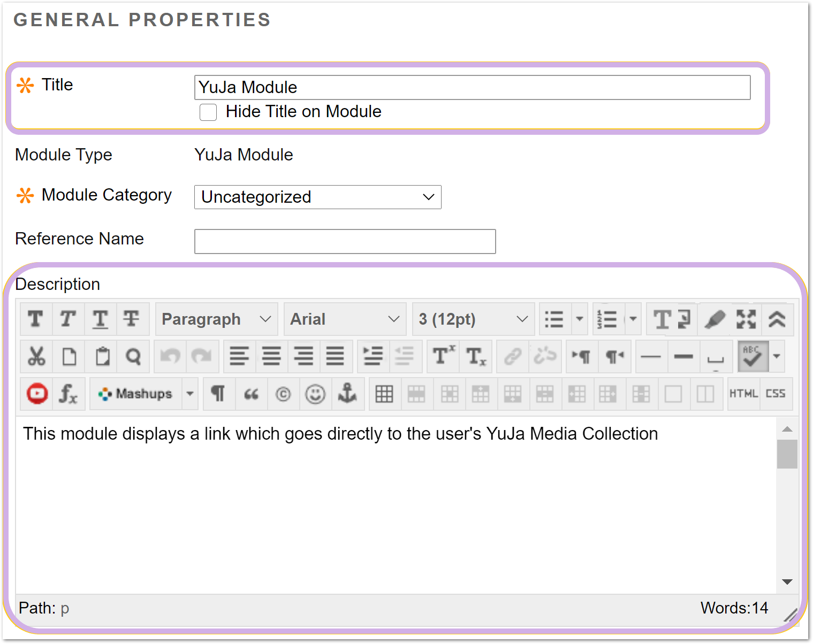Insert a hyperlink
The height and width of the screenshot is (644, 813).
coord(513,356)
